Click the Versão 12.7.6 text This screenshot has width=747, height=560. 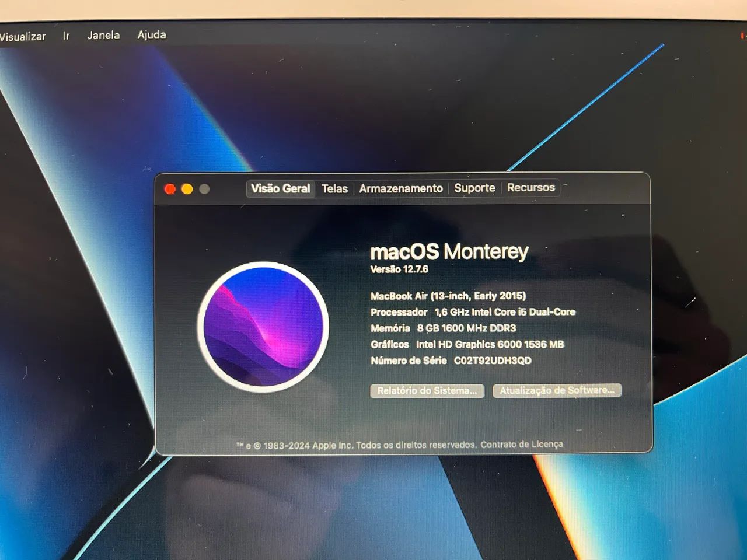pos(399,269)
